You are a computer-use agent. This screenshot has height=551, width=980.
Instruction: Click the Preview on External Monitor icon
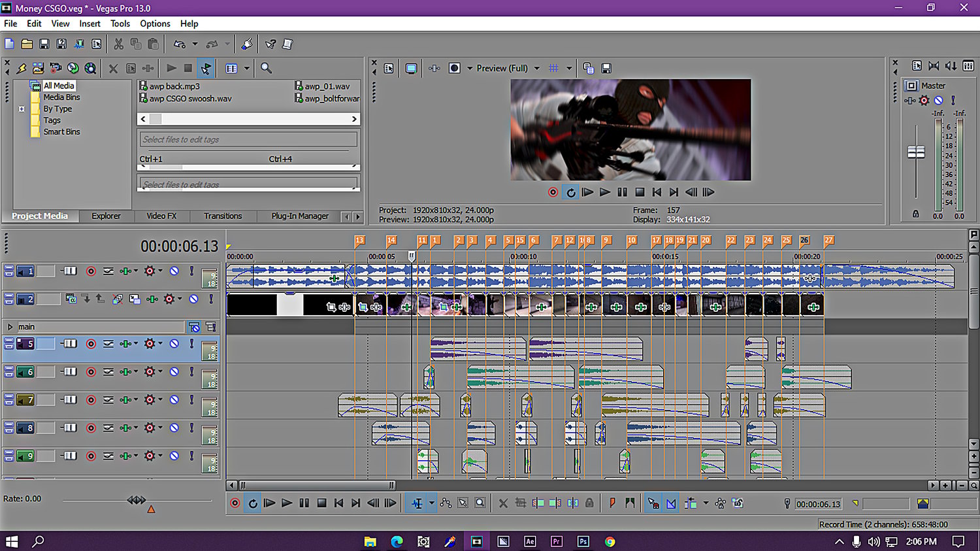pos(411,68)
